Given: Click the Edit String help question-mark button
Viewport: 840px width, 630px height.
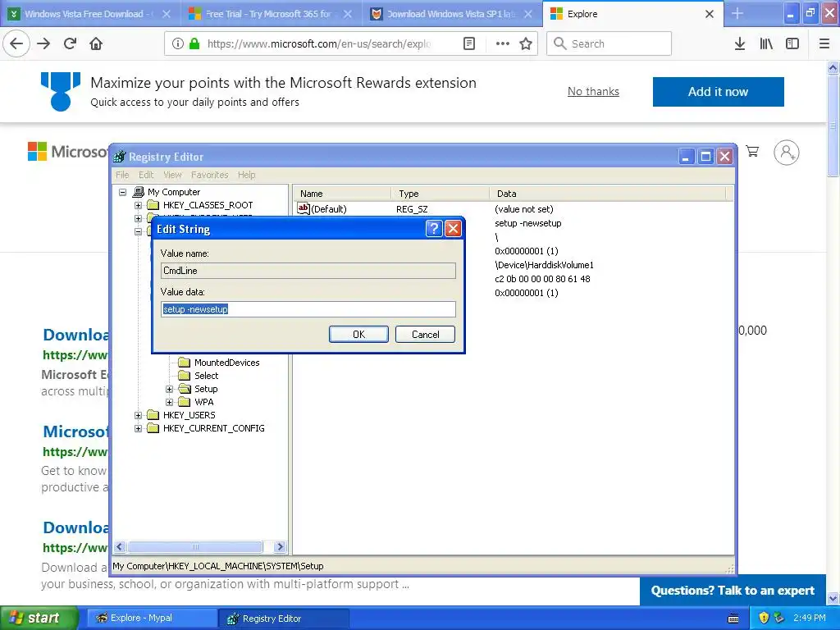Looking at the screenshot, I should click(433, 229).
